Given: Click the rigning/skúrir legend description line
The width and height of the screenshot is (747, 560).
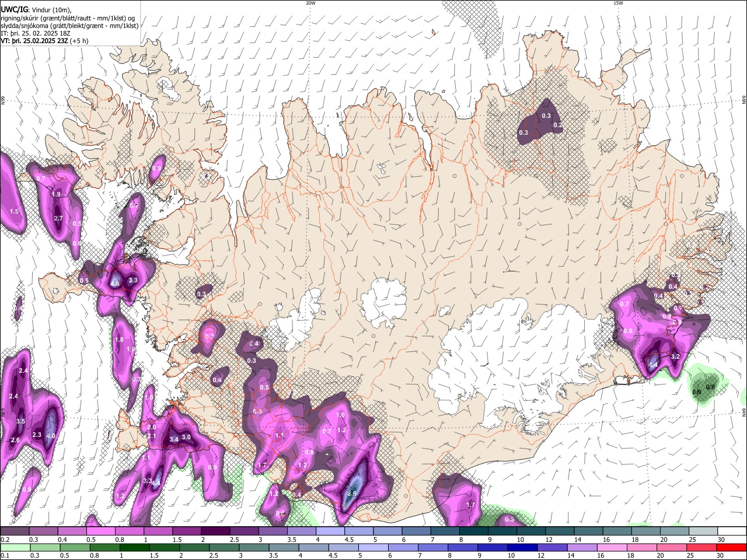Looking at the screenshot, I should (x=68, y=18).
